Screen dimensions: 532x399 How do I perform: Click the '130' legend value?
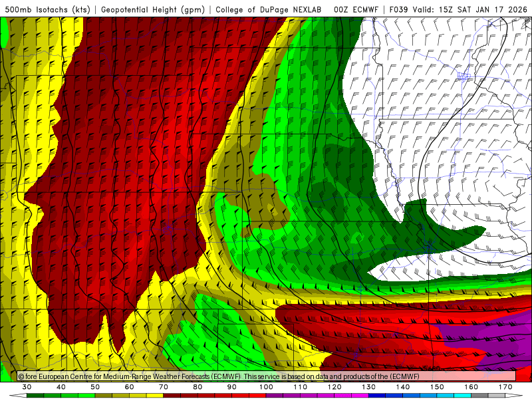click(369, 387)
